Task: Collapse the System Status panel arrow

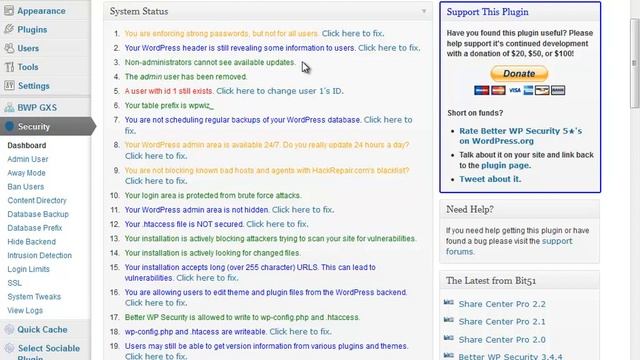Action: tap(424, 11)
